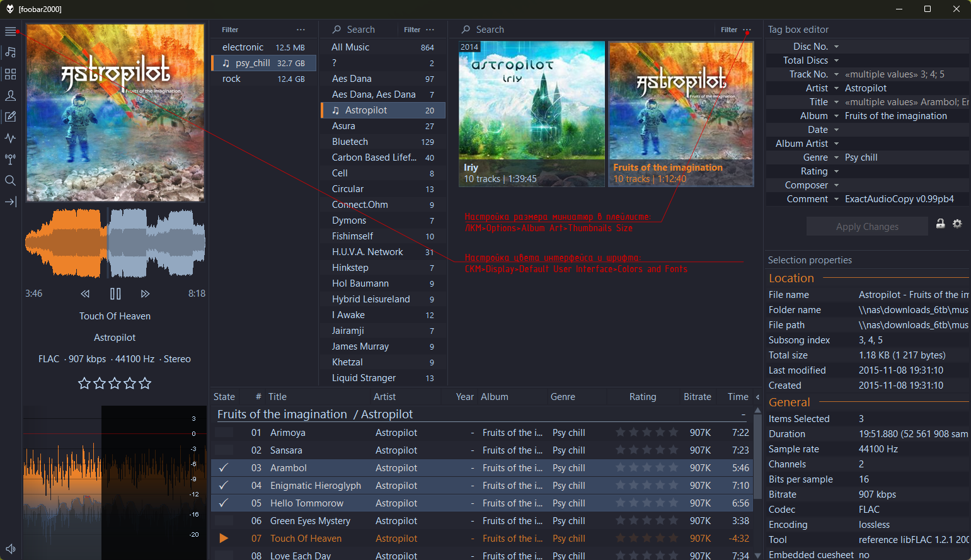
Task: Open tag editor gear settings
Action: coord(957,224)
